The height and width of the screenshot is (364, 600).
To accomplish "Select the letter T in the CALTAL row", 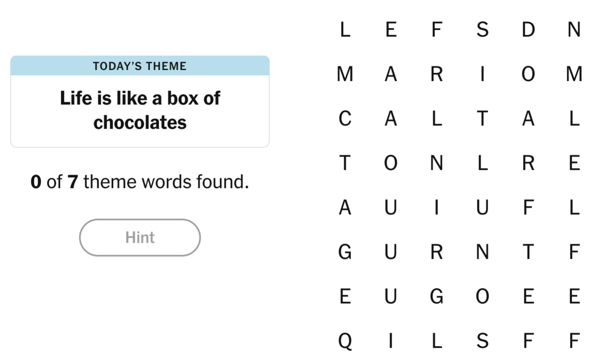I will pyautogui.click(x=482, y=118).
